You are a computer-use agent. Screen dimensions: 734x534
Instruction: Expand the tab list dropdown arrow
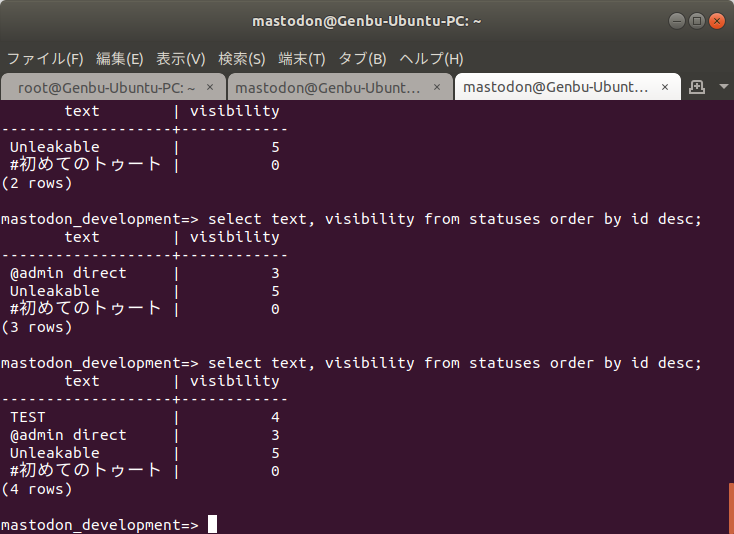[723, 87]
